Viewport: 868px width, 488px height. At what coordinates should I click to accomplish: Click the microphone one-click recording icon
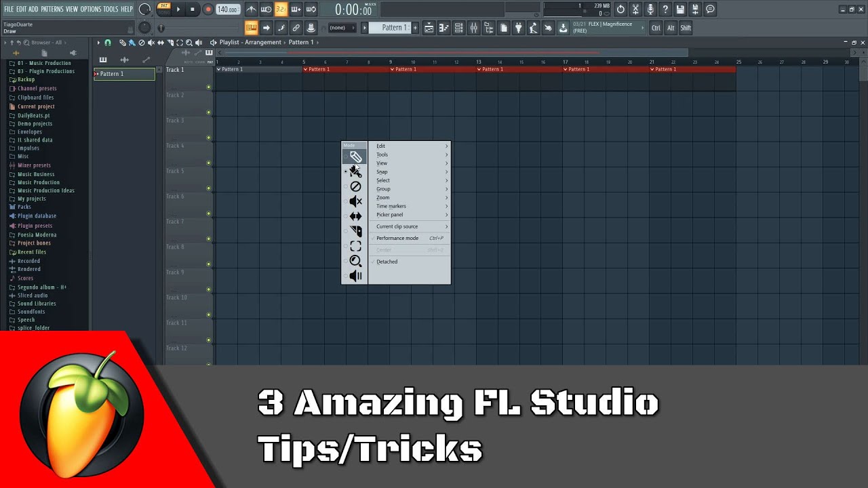[650, 9]
